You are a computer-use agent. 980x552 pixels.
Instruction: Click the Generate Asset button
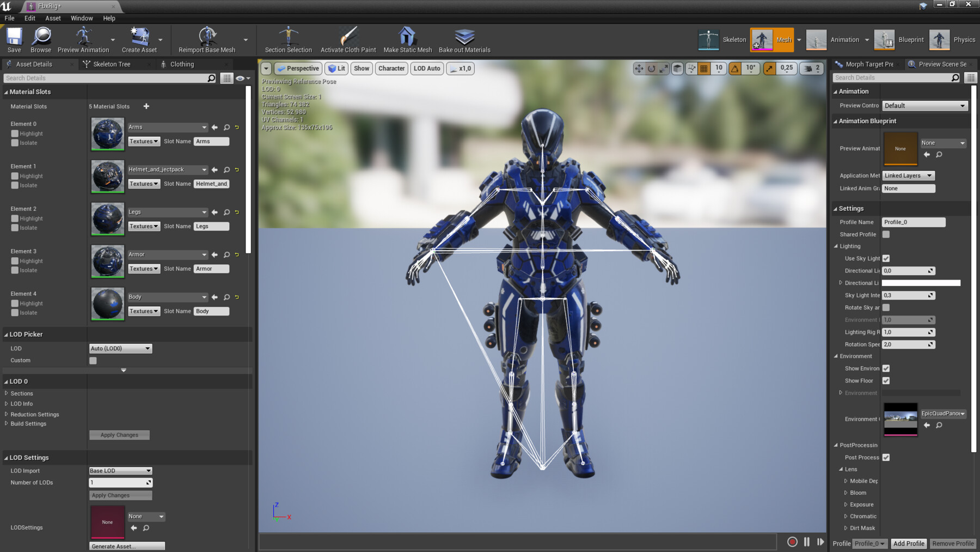pyautogui.click(x=127, y=546)
